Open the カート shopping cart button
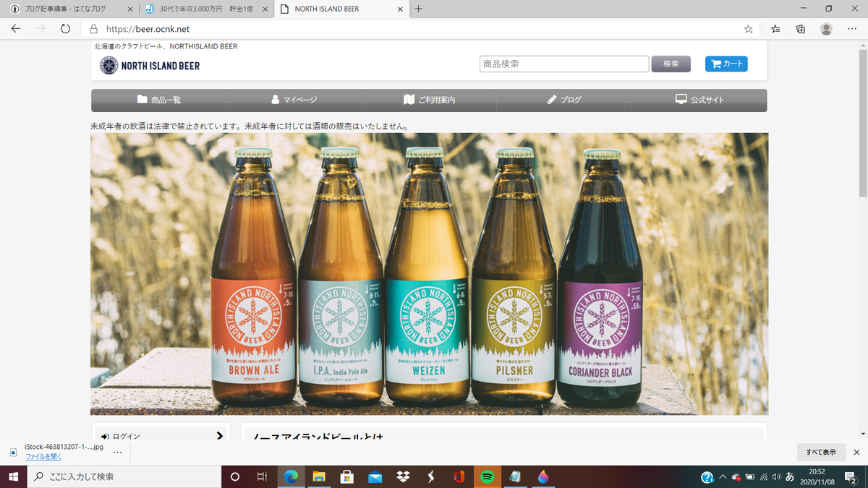Screen dimensions: 868x488 coord(726,64)
